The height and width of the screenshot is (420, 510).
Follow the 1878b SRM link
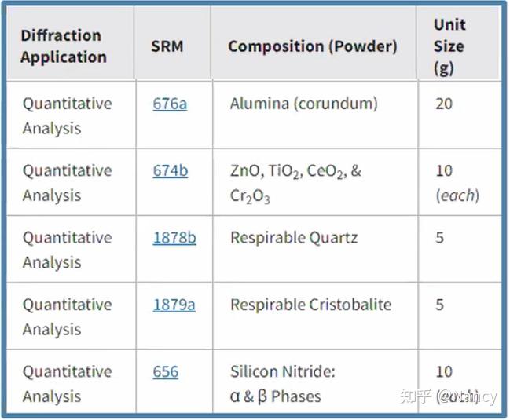[x=174, y=237]
